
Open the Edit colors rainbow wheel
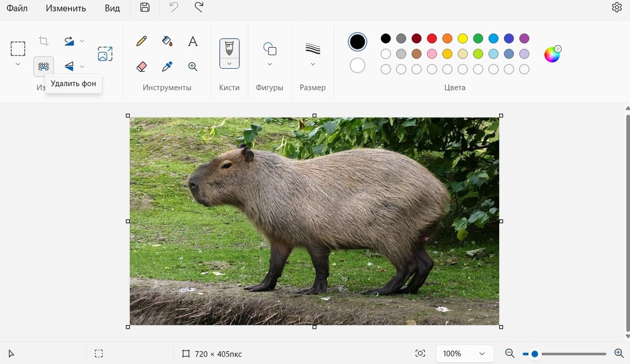click(552, 53)
